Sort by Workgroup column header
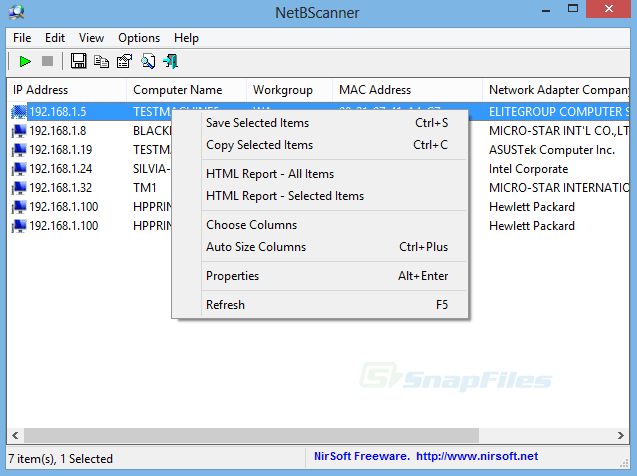Screen dimensions: 637x476 coord(289,90)
